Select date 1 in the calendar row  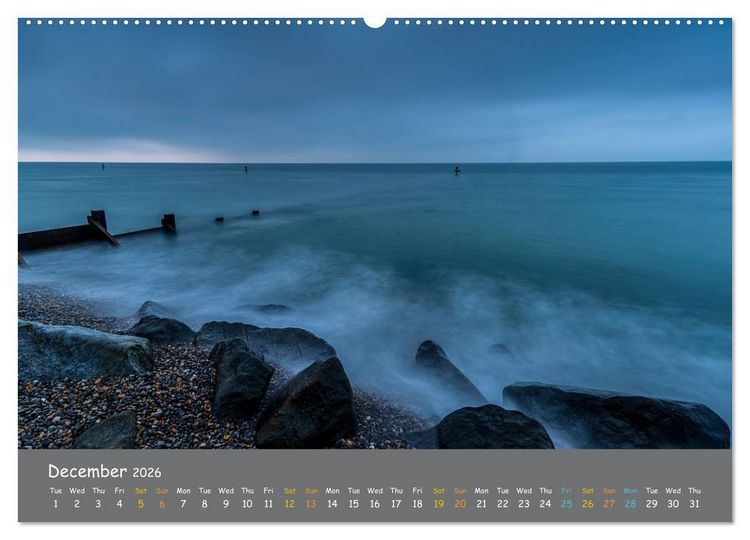click(55, 504)
